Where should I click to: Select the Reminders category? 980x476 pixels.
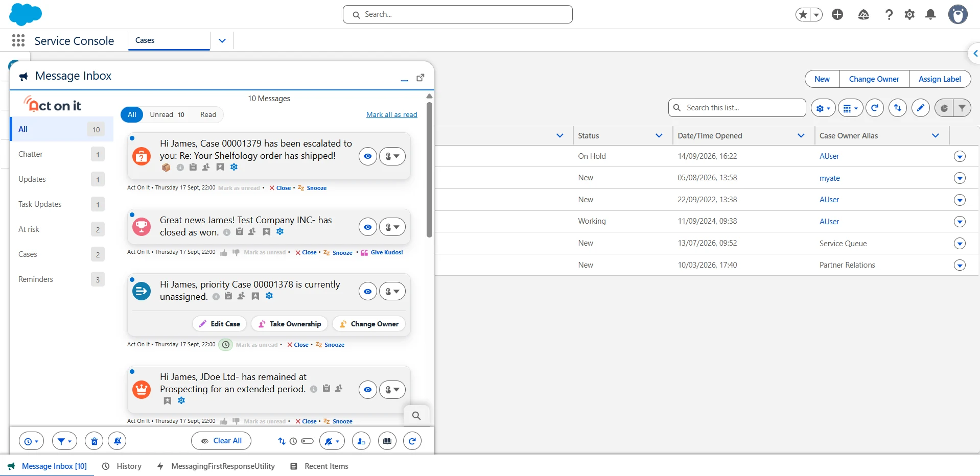point(61,279)
